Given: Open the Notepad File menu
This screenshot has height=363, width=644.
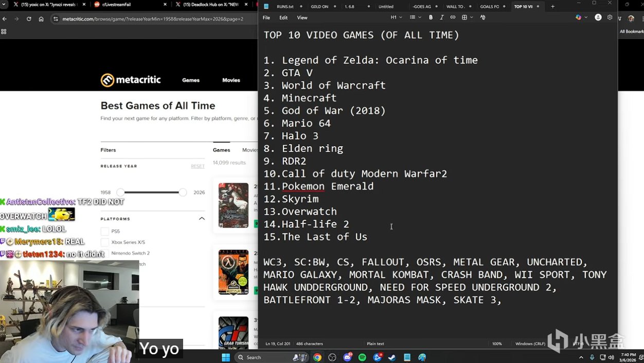Looking at the screenshot, I should 266,18.
